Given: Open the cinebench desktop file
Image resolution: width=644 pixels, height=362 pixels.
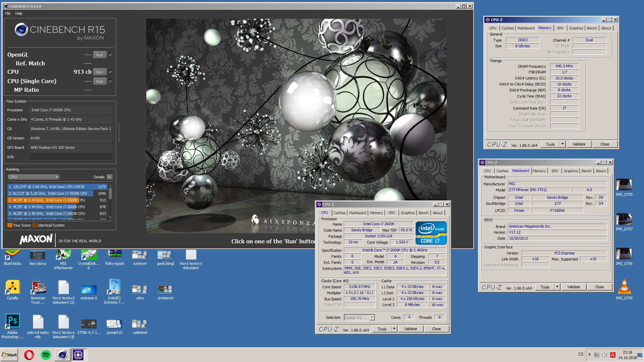Looking at the screenshot, I should click(x=165, y=292).
